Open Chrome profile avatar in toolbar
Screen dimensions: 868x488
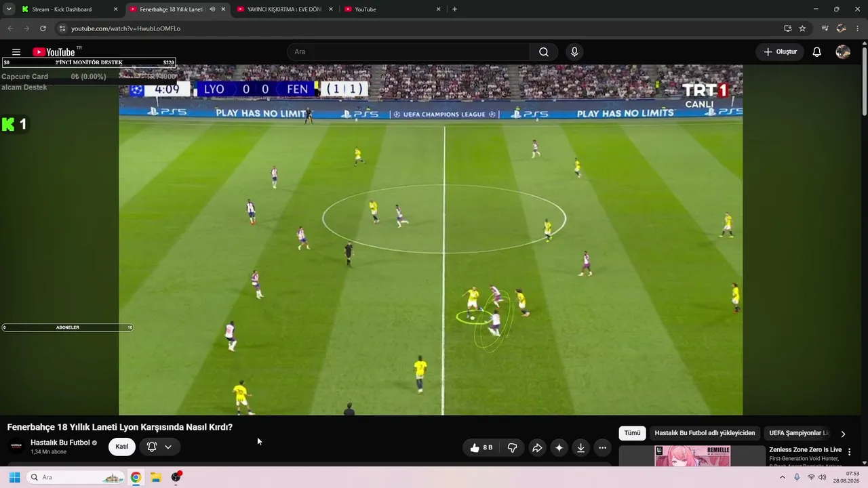pos(842,28)
